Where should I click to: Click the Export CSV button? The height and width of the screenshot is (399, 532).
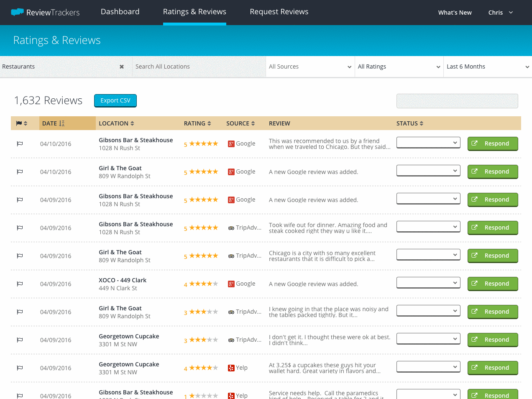[115, 100]
